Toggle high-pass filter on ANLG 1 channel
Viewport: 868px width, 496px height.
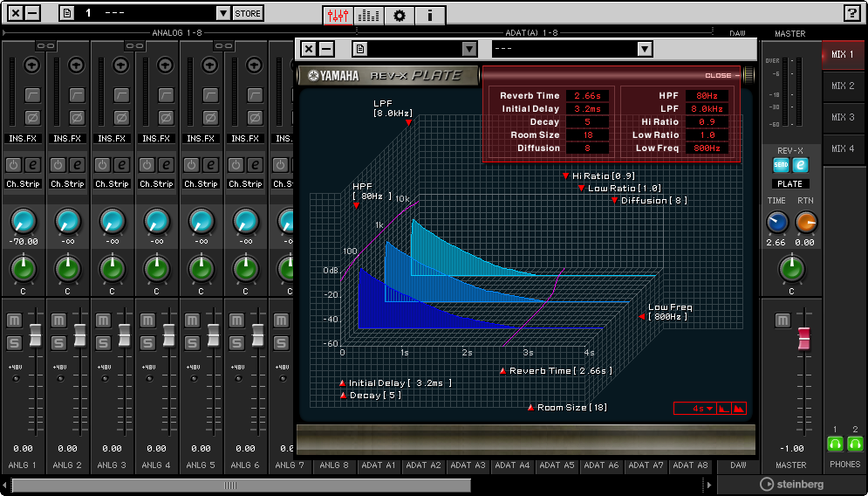(32, 95)
